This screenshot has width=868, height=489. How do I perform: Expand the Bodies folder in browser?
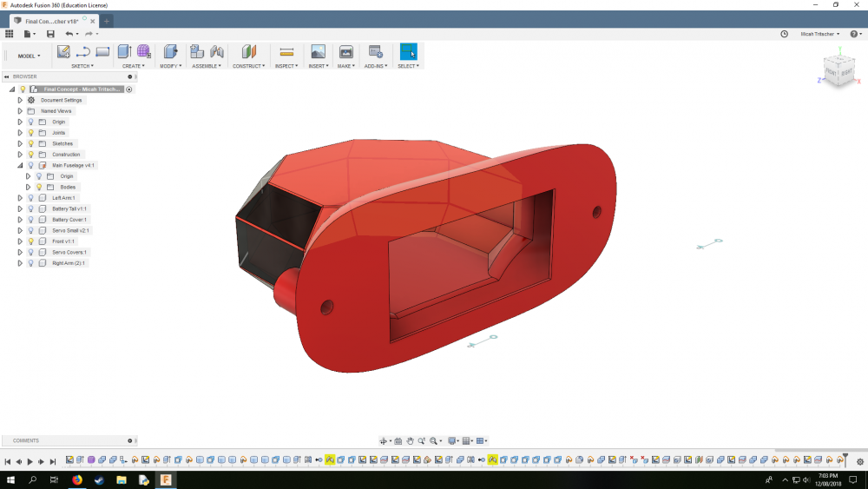[x=28, y=187]
